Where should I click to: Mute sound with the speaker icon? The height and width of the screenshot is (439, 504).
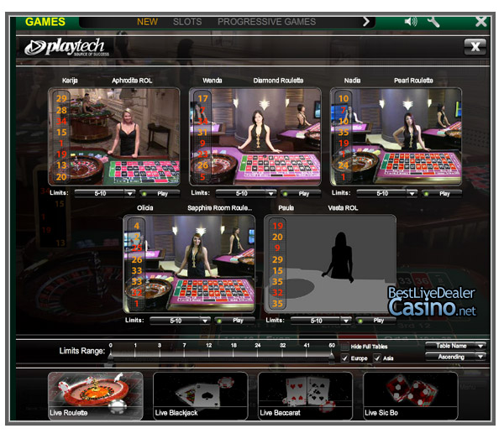(x=411, y=22)
